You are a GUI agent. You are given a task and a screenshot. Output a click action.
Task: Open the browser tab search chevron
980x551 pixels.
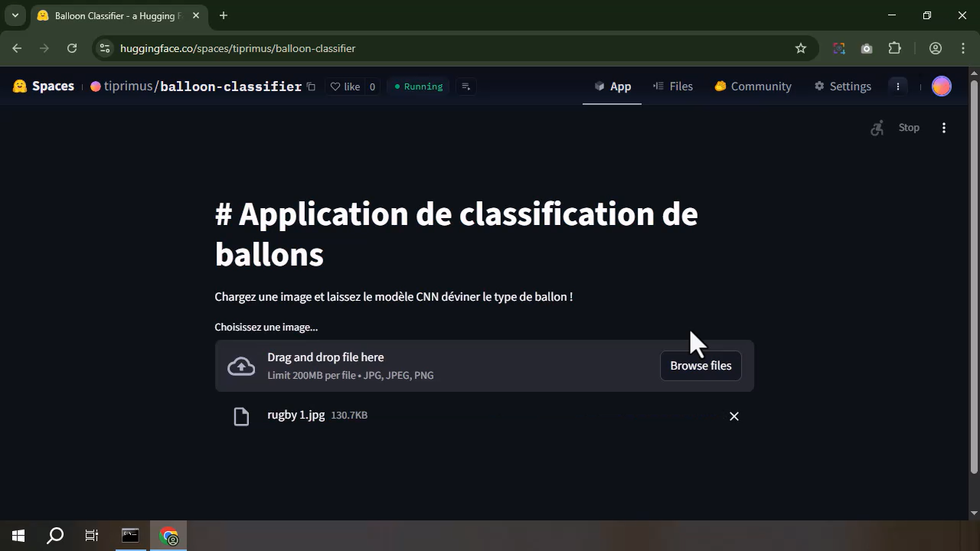[14, 15]
